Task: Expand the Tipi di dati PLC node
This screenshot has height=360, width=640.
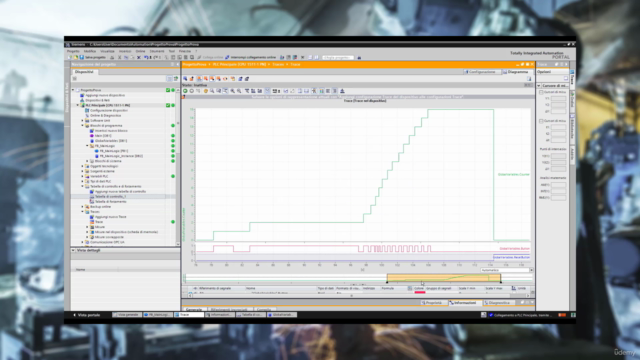Action: (82, 181)
